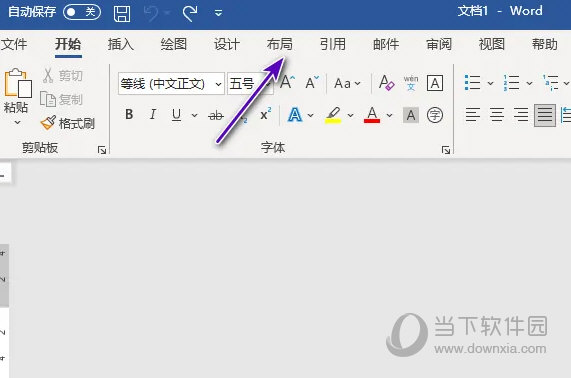Click the Text Effects blue A icon
The width and height of the screenshot is (571, 378).
coord(295,115)
